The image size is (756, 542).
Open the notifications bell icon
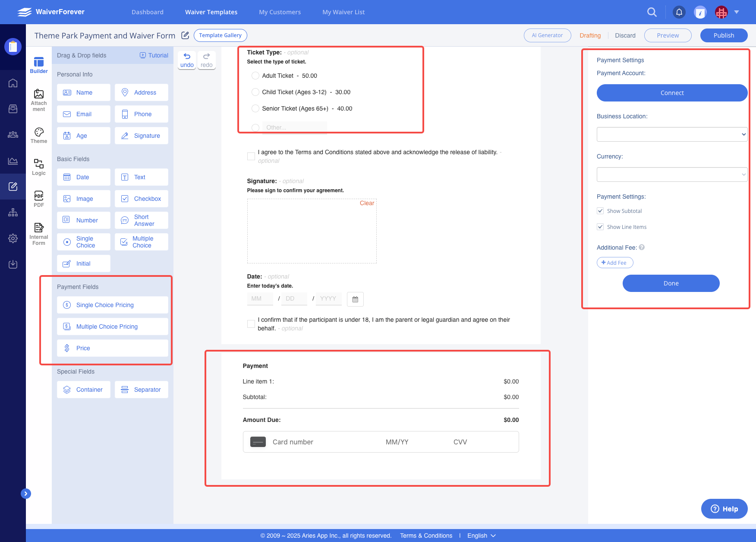pyautogui.click(x=679, y=12)
